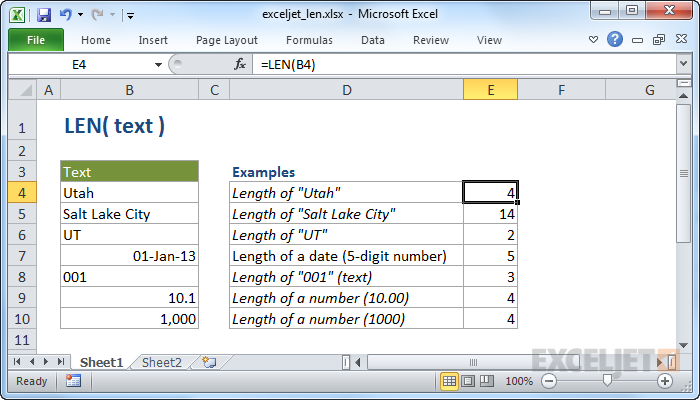This screenshot has height=400, width=700.
Task: Open Microsoft Excel Help question mark
Action: [615, 40]
